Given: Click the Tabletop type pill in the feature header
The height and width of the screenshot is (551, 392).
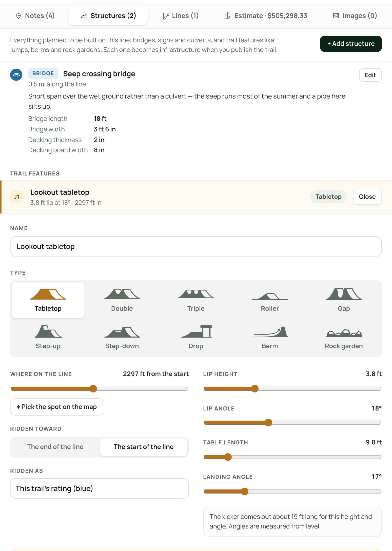Looking at the screenshot, I should [x=328, y=197].
